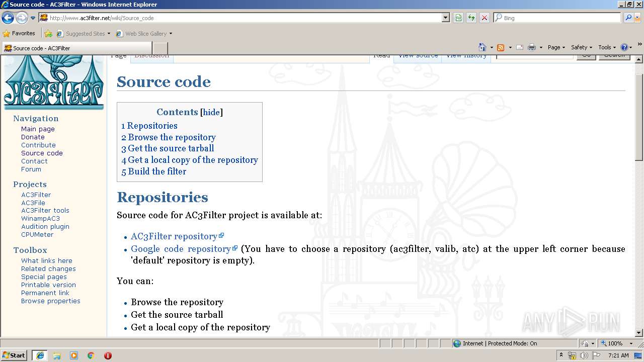
Task: Click the volume speaker tray icon
Action: [x=584, y=355]
